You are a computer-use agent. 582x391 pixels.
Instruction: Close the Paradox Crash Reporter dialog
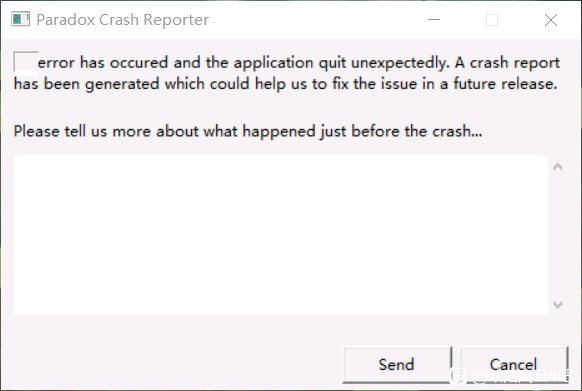[551, 19]
